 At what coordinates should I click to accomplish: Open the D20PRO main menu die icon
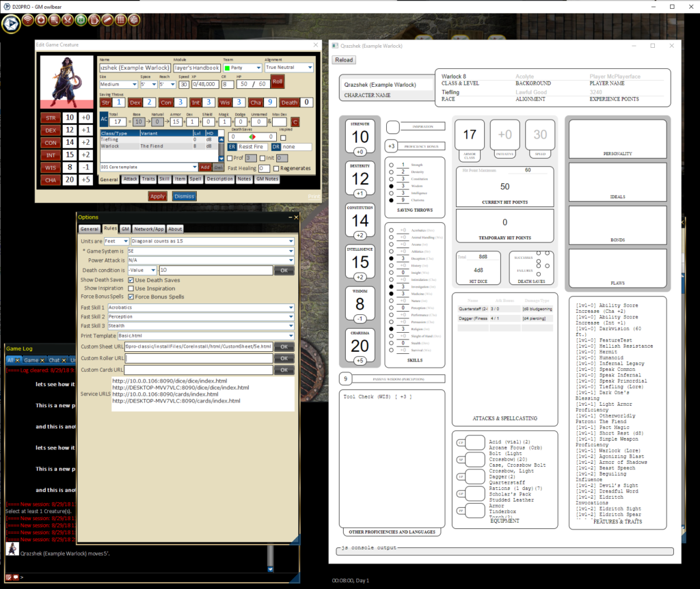point(11,24)
